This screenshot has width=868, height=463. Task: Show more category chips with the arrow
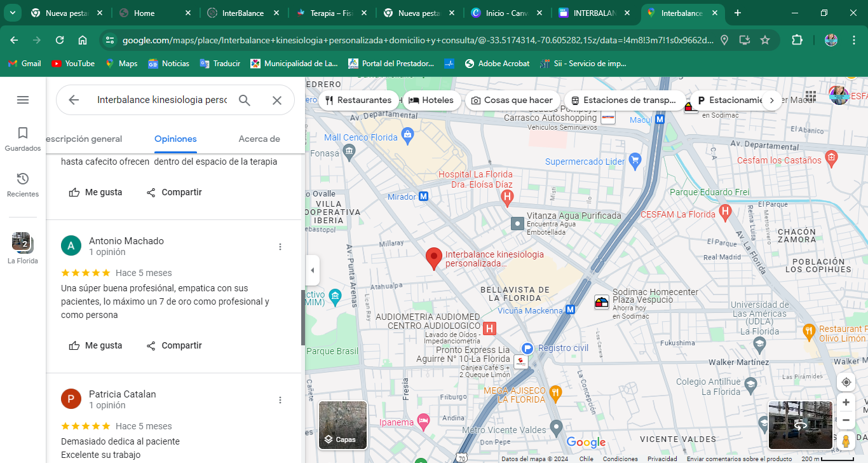coord(771,100)
